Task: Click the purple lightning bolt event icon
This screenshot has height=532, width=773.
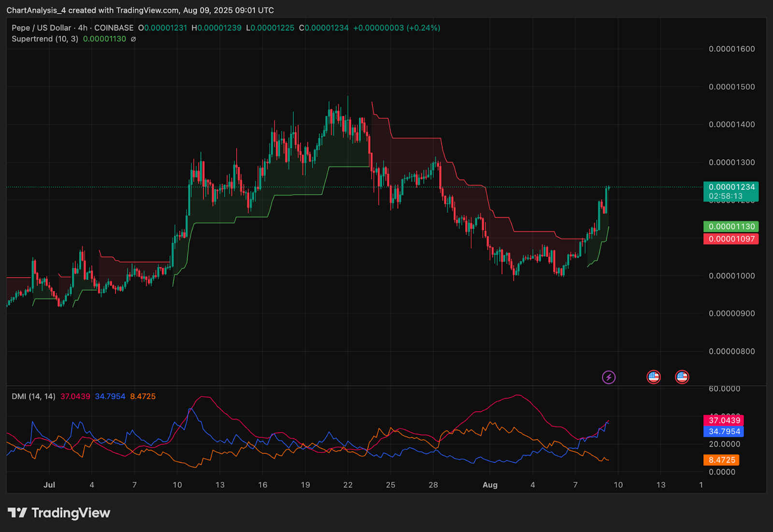Action: [608, 377]
